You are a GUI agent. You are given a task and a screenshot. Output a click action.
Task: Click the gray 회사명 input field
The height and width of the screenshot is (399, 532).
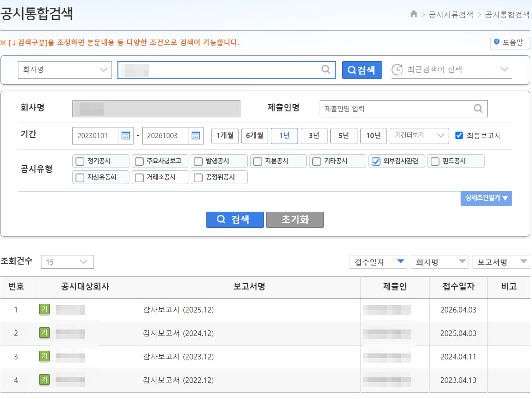click(157, 109)
